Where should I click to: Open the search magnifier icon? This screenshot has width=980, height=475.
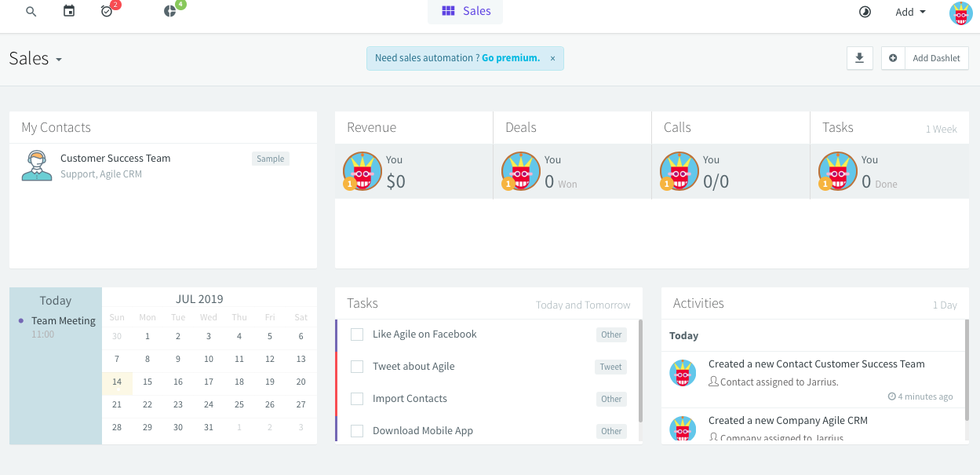31,12
